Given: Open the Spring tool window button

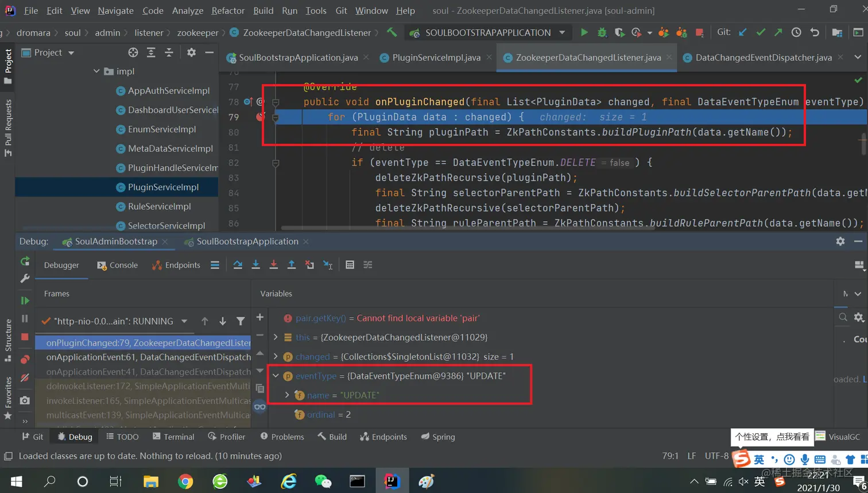Looking at the screenshot, I should pyautogui.click(x=437, y=437).
